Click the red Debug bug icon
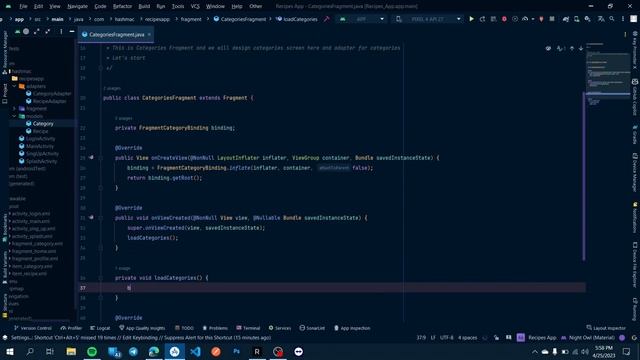Image resolution: width=640 pixels, height=360 pixels. (x=504, y=19)
